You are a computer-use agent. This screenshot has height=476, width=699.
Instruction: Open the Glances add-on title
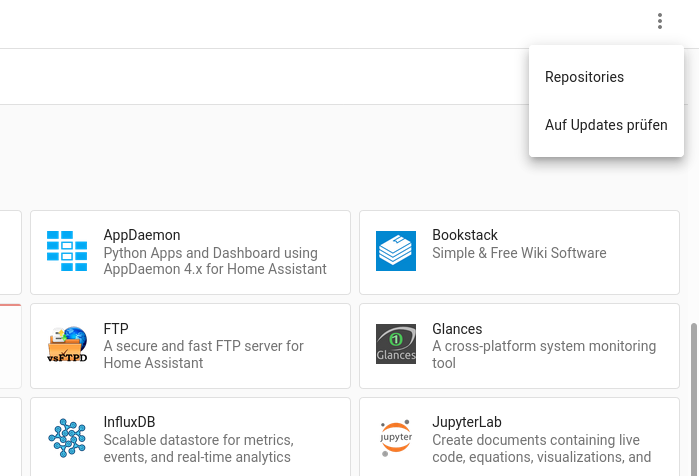click(x=457, y=329)
